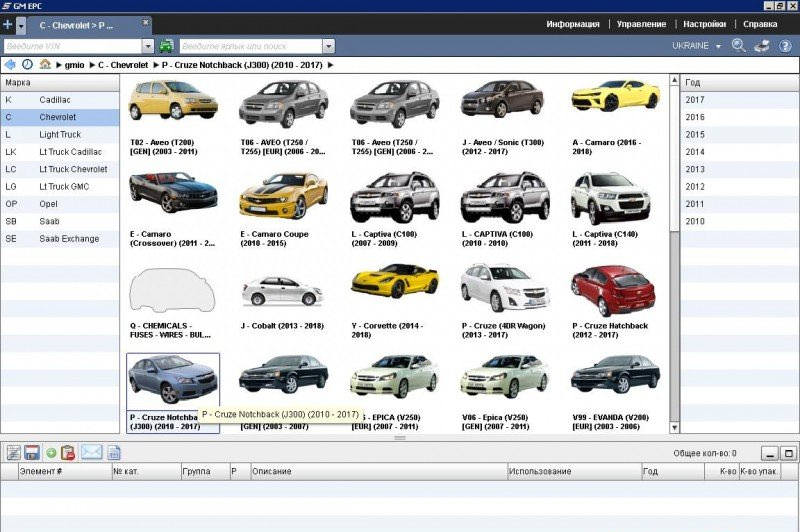Click the printer icon in top toolbar

pos(761,46)
